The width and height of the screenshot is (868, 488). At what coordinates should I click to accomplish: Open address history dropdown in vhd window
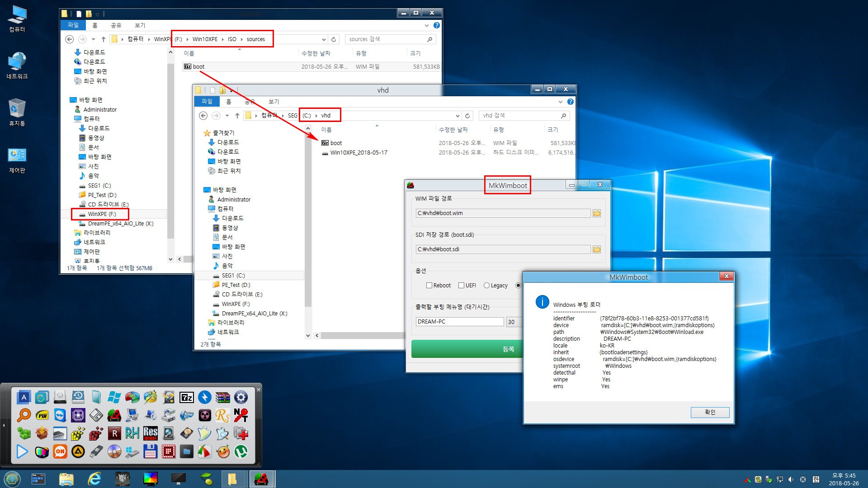[458, 116]
